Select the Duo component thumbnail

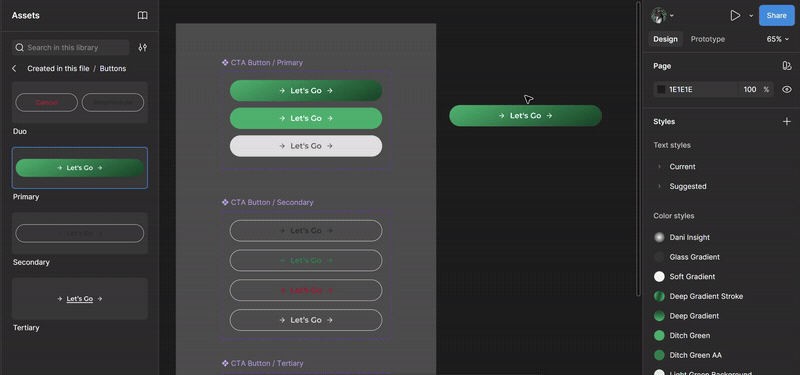click(80, 102)
